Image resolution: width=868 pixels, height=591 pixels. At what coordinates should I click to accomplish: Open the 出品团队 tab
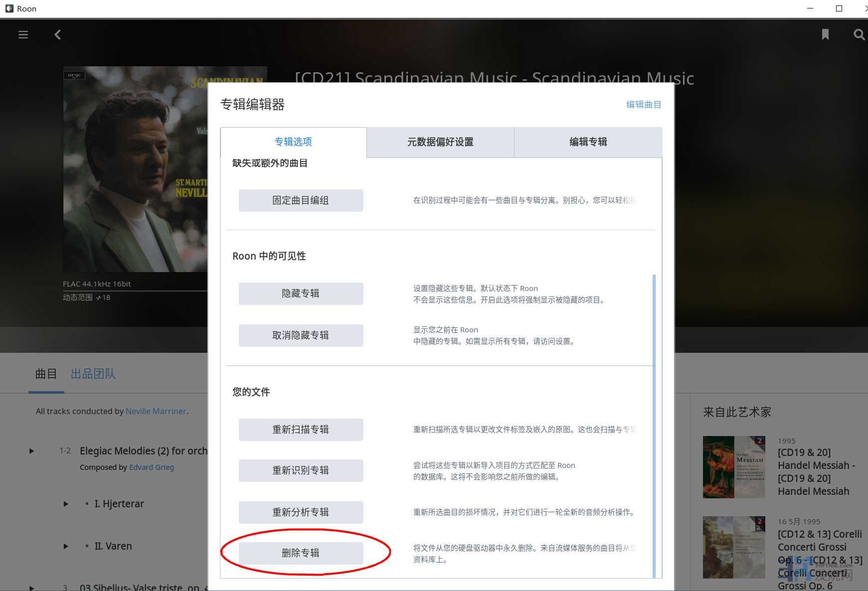(x=93, y=374)
